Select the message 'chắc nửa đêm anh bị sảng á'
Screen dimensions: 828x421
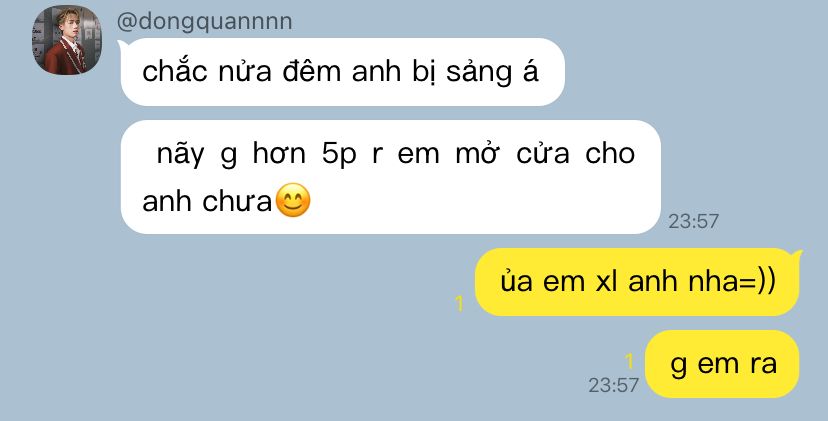click(343, 72)
